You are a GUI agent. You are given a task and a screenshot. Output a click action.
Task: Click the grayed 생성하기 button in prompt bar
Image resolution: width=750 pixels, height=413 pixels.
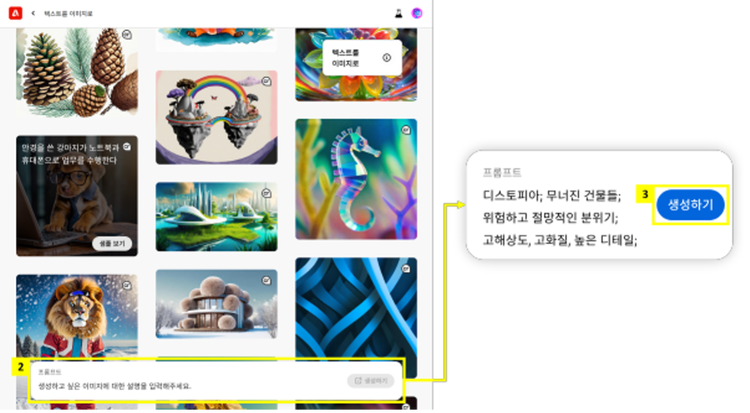[x=371, y=381]
